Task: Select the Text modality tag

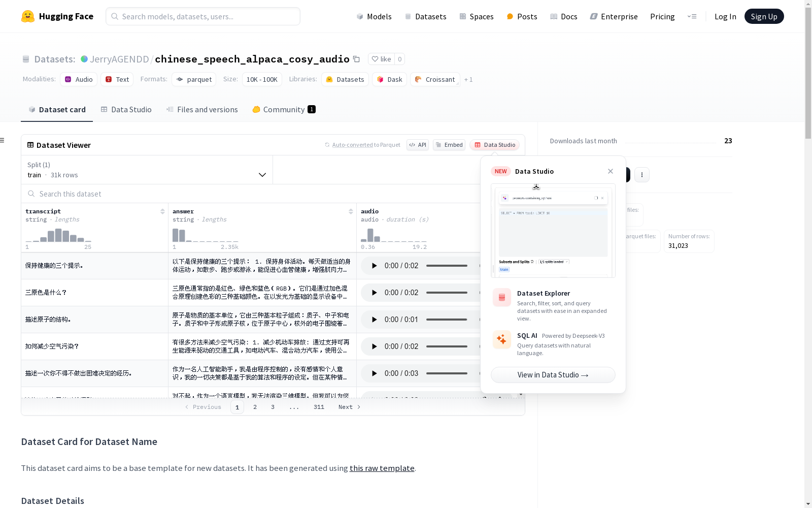Action: coord(117,79)
